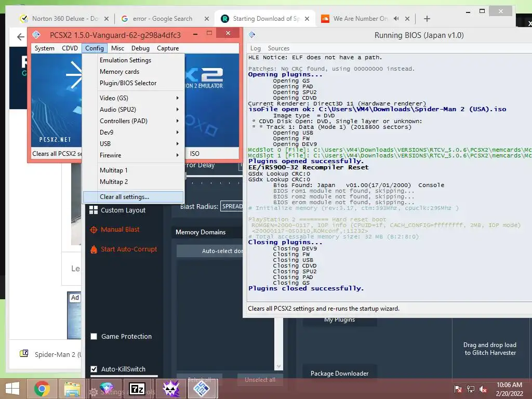Click the BIOS console window title icon

click(x=252, y=35)
